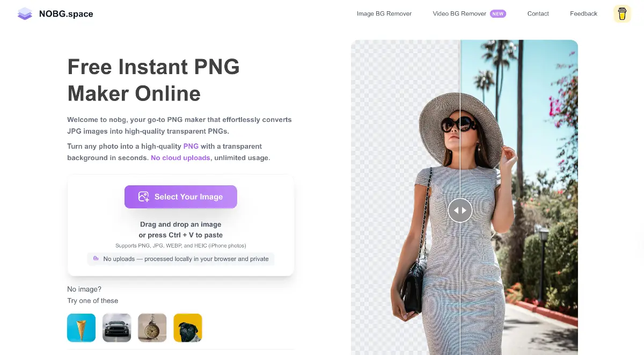Image resolution: width=644 pixels, height=355 pixels.
Task: Click the Drag and drop upload area
Action: pyautogui.click(x=181, y=225)
